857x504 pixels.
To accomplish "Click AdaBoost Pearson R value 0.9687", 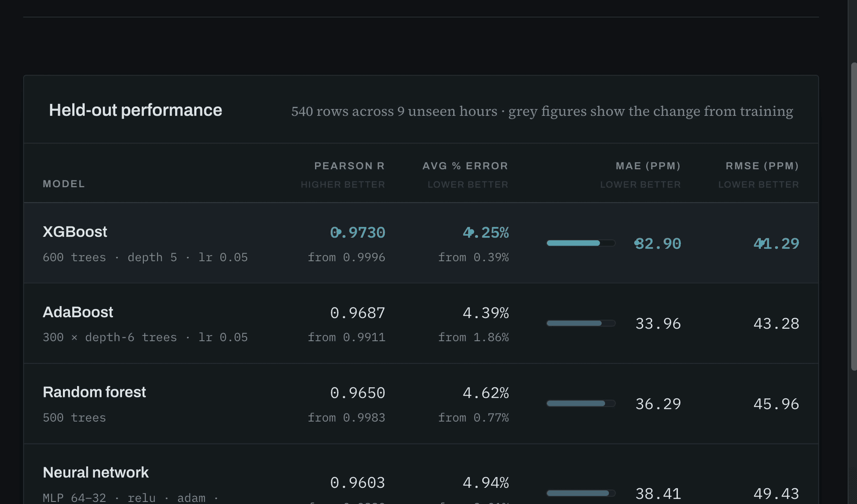I will [358, 313].
